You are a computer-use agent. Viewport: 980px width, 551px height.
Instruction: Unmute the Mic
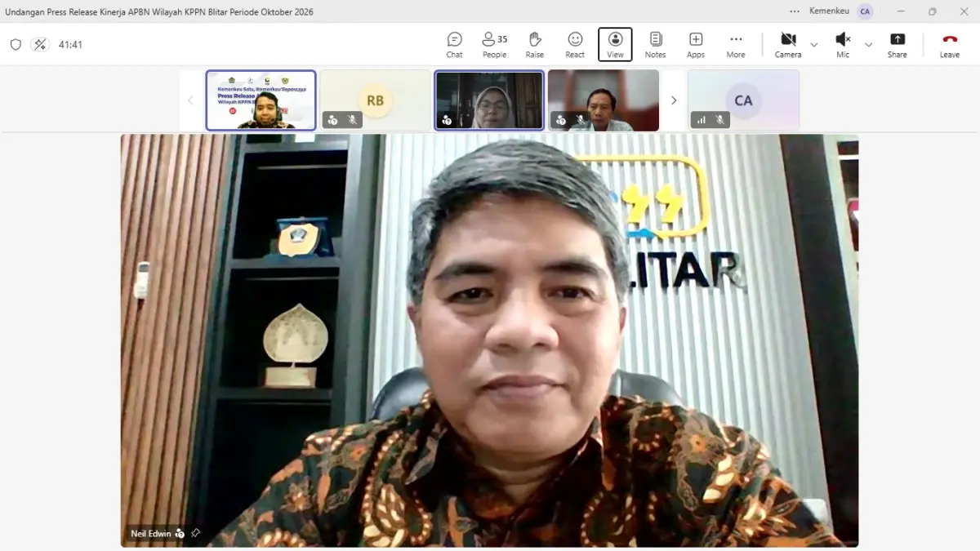coord(843,45)
